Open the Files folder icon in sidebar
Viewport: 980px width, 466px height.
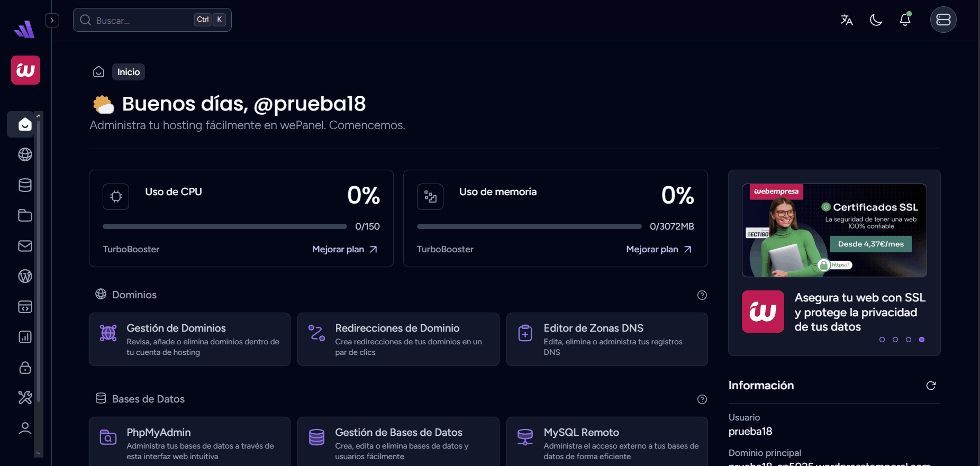click(25, 215)
